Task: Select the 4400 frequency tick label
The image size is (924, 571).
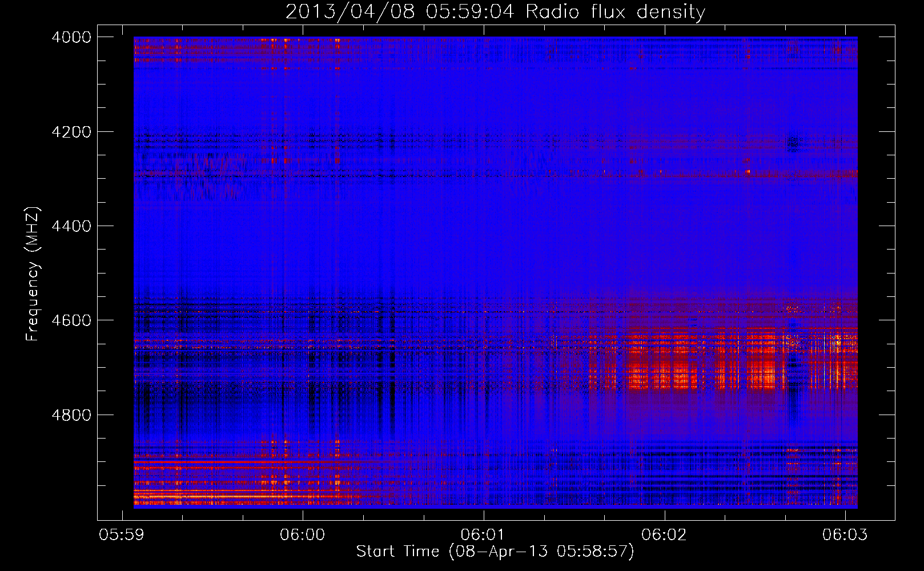Action: pyautogui.click(x=71, y=226)
